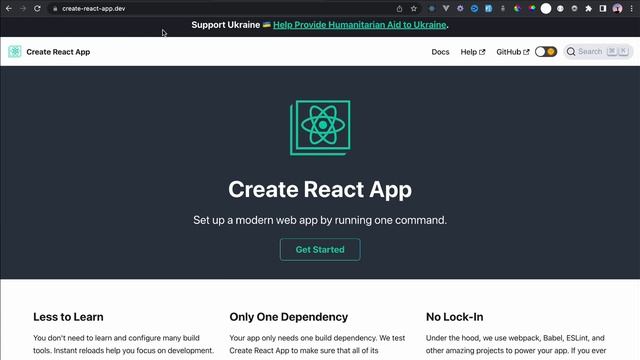Image resolution: width=640 pixels, height=360 pixels.
Task: Open the light-blue square extension icon
Action: click(489, 9)
